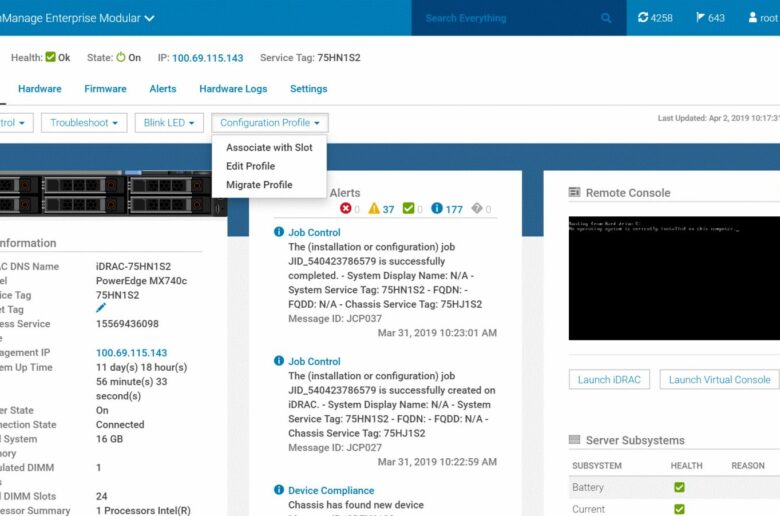Click the green Health Ok status icon
Viewport: 780px width, 516px height.
(50, 57)
